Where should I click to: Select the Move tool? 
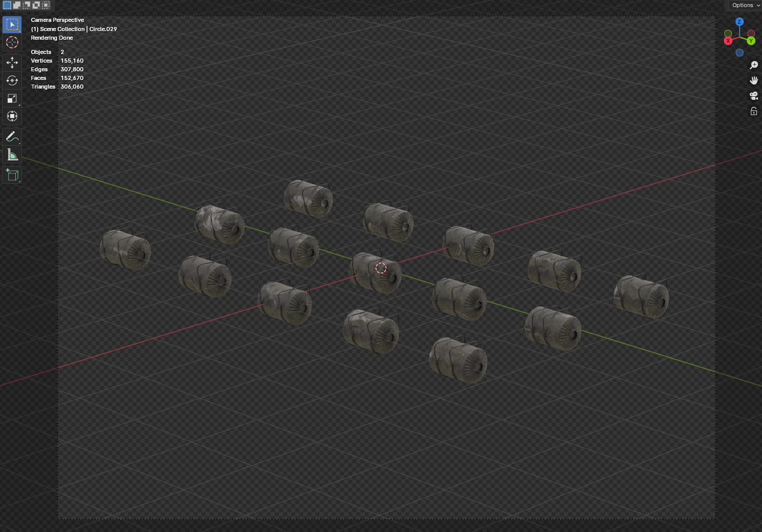click(x=12, y=63)
